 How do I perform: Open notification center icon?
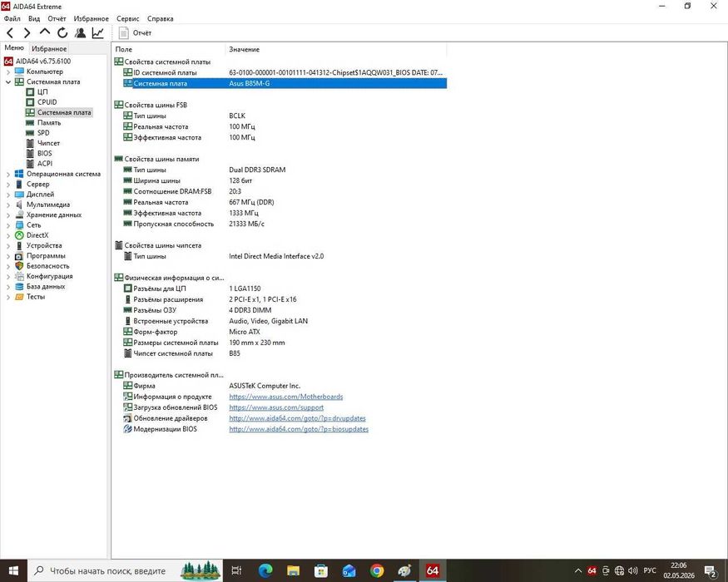pyautogui.click(x=710, y=571)
